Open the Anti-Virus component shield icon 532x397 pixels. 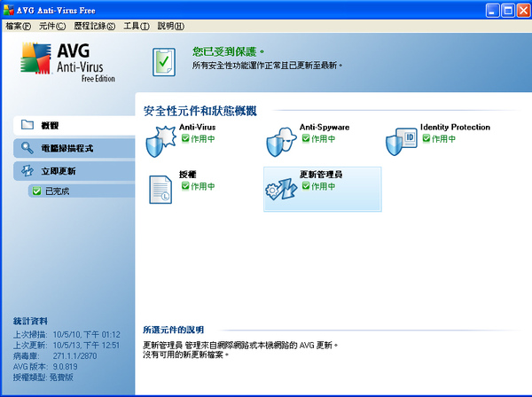pyautogui.click(x=160, y=141)
